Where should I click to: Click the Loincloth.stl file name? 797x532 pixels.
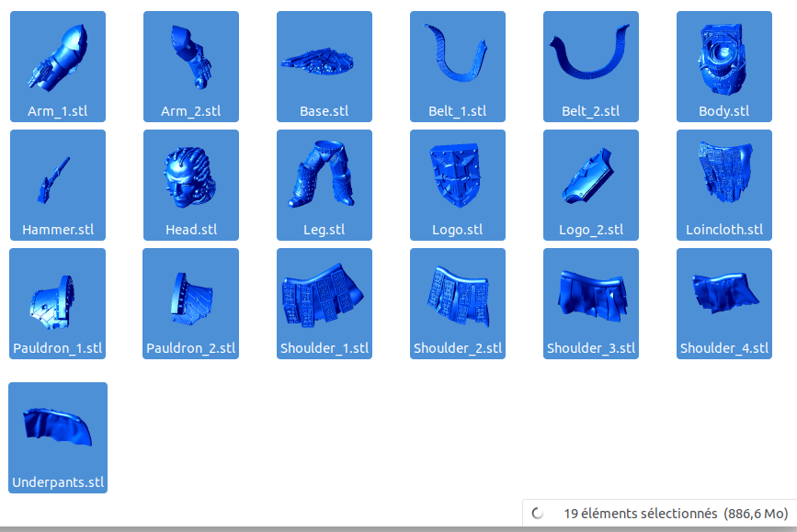coord(724,230)
